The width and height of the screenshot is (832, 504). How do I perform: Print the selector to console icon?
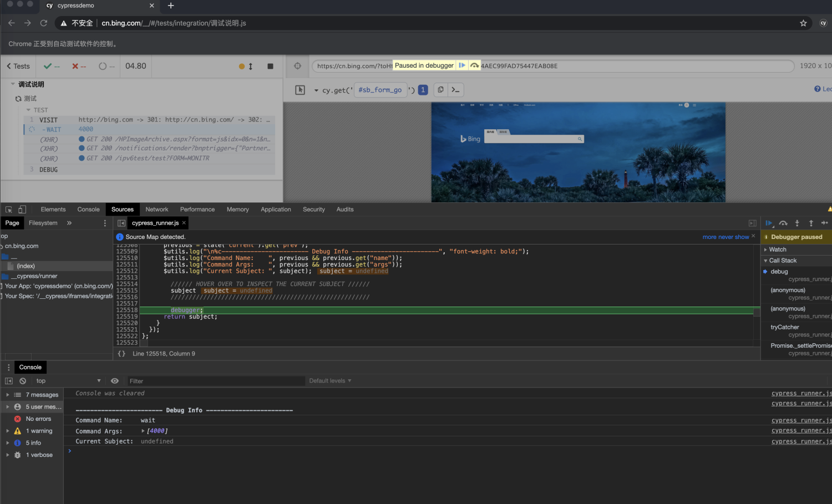coord(455,90)
